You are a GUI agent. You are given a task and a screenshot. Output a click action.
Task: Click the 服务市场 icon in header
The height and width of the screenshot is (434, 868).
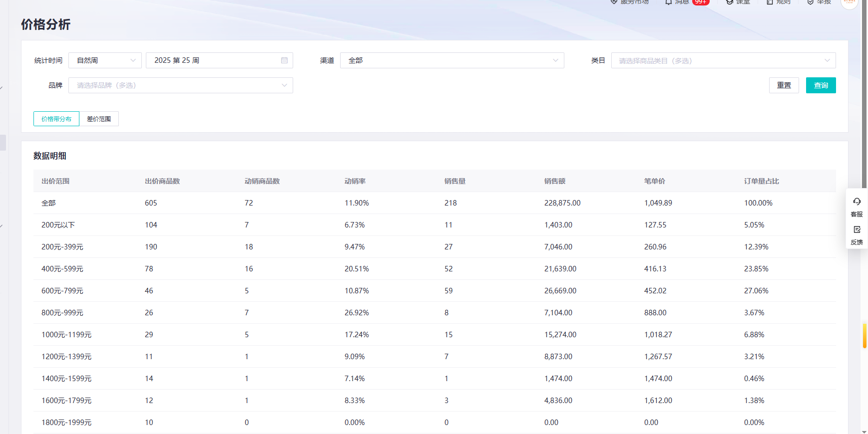pyautogui.click(x=614, y=2)
